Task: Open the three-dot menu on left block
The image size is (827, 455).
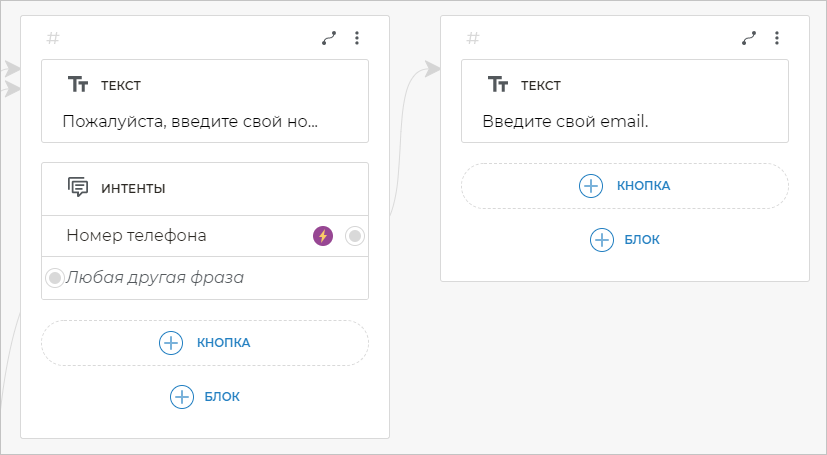Action: pyautogui.click(x=357, y=39)
